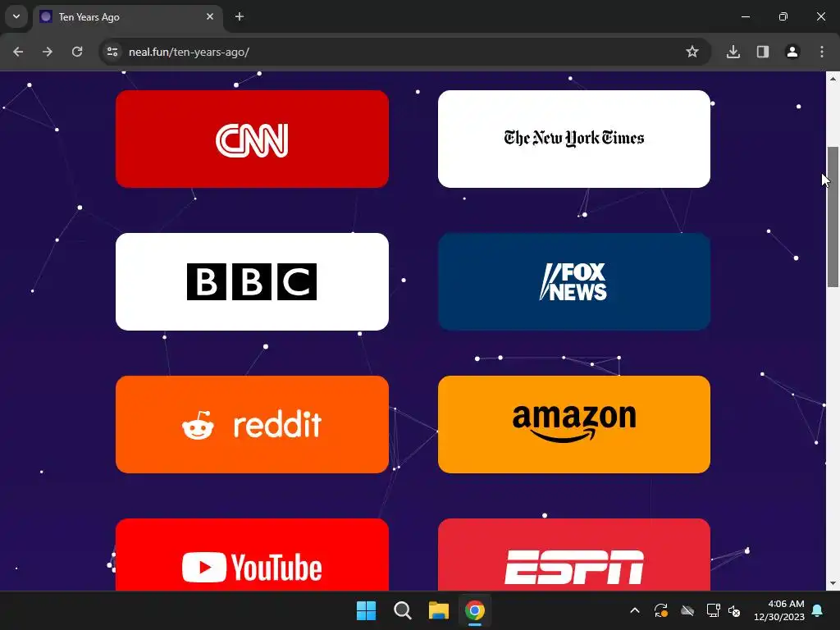
Task: Show hidden system tray icons
Action: [635, 610]
